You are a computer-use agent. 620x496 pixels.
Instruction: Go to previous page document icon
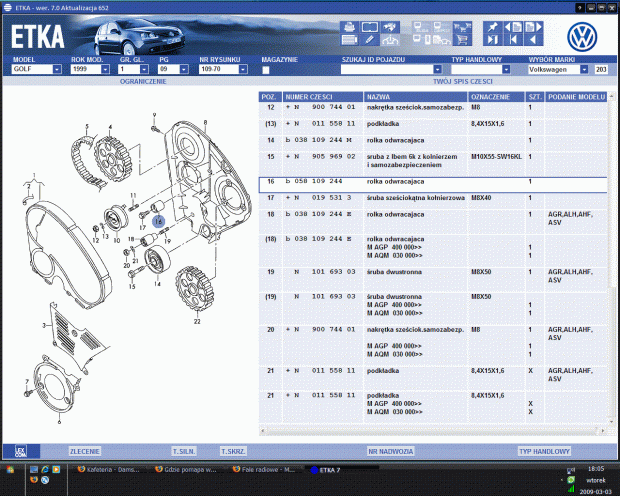[513, 27]
